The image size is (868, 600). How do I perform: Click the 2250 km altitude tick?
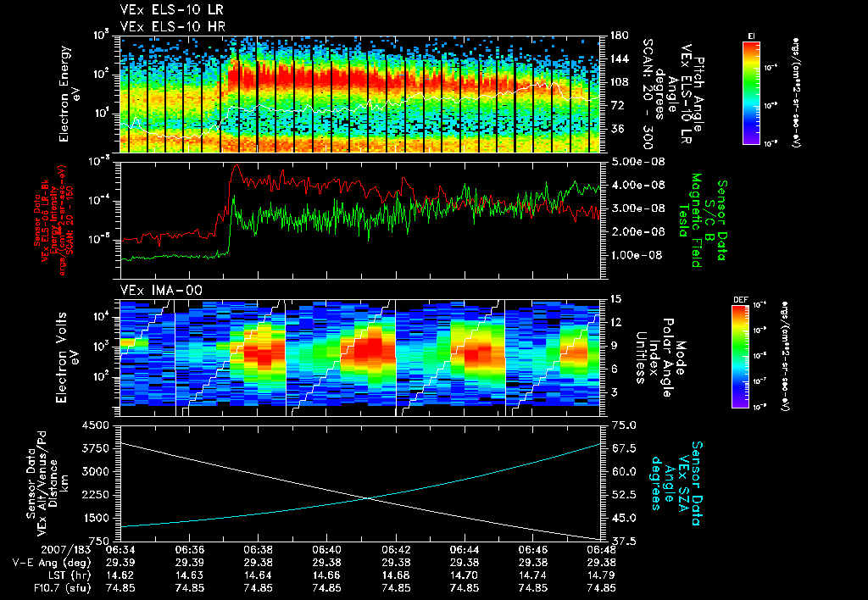[x=95, y=495]
